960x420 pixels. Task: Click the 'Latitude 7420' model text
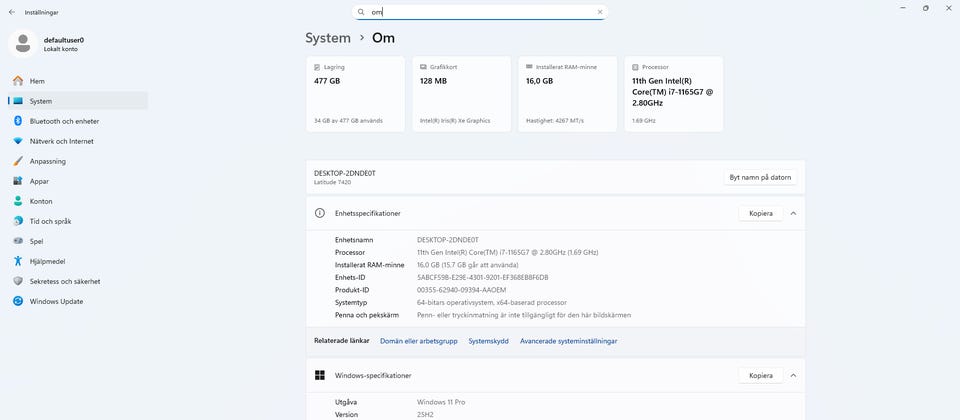332,182
